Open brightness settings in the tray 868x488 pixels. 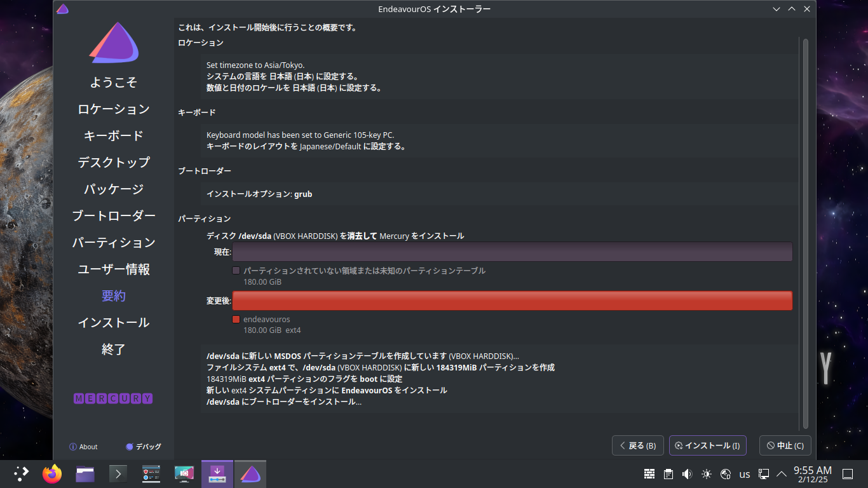click(707, 474)
